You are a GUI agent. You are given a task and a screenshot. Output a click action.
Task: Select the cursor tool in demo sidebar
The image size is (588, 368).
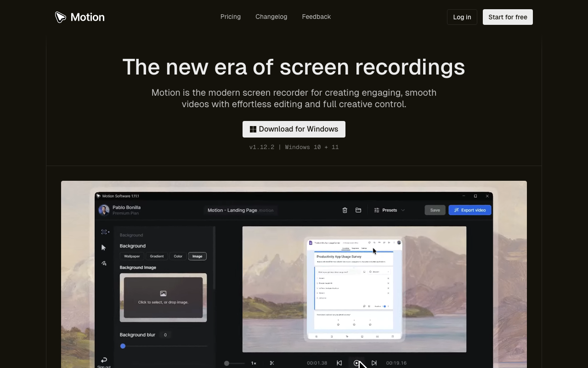pyautogui.click(x=103, y=247)
